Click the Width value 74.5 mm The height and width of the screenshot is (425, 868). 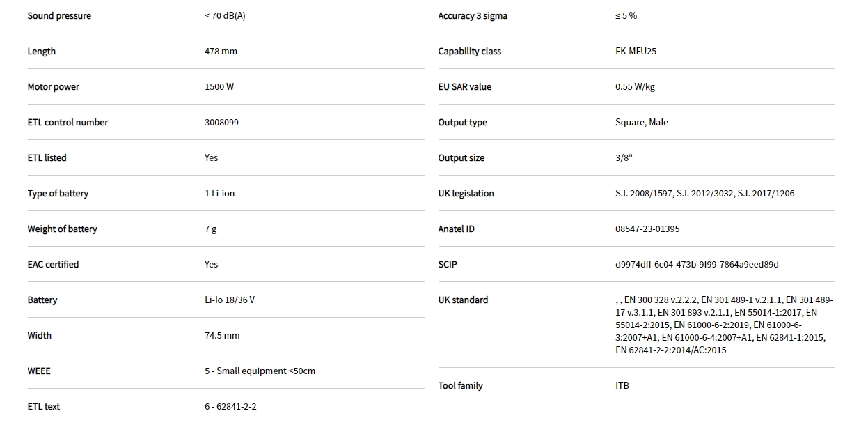[222, 336]
